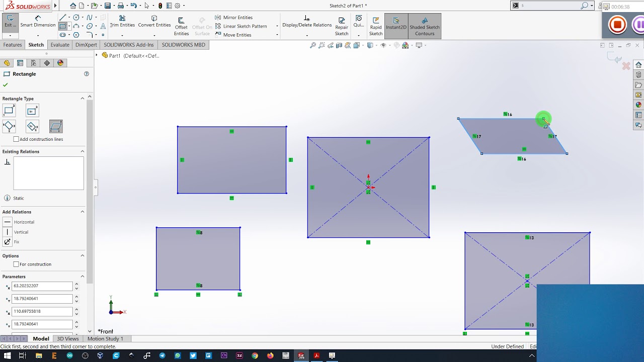644x362 pixels.
Task: Check Add construction lines checkbox
Action: [x=16, y=139]
